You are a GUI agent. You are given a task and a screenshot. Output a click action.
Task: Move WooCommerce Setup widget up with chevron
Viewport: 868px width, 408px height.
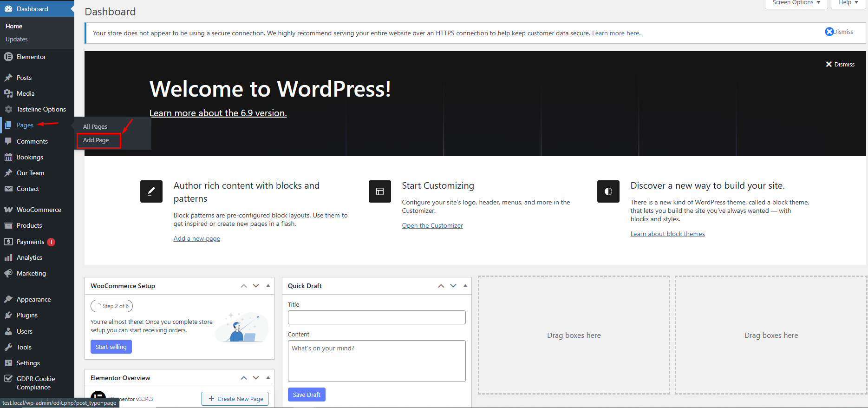[x=244, y=286]
